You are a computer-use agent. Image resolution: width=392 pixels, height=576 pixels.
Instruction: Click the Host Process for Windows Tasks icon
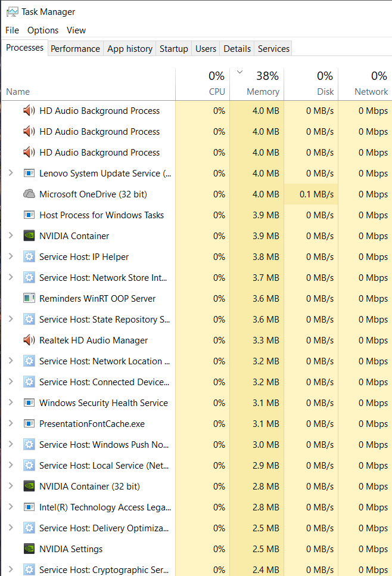click(29, 215)
